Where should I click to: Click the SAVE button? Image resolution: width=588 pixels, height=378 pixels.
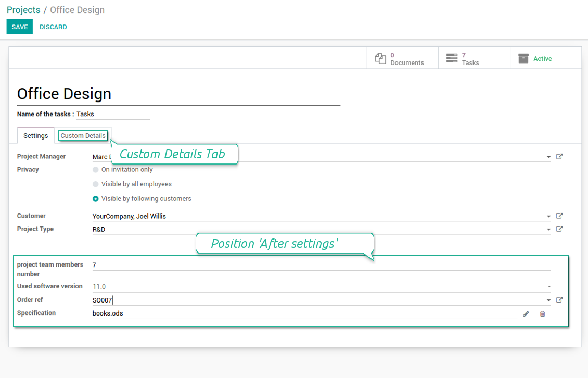coord(19,27)
